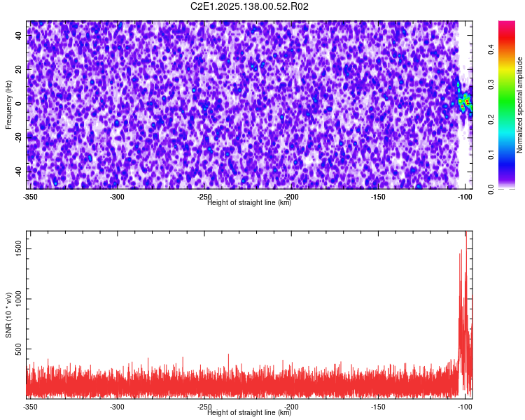Click the 'SNR (10 * v/v)' axis label
The image size is (525, 420).
[8, 315]
